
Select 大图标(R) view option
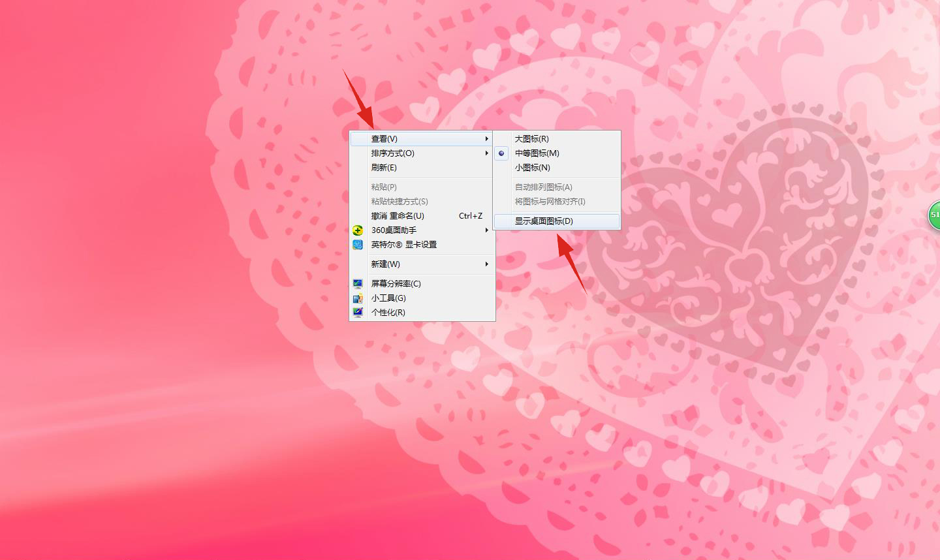coord(557,139)
